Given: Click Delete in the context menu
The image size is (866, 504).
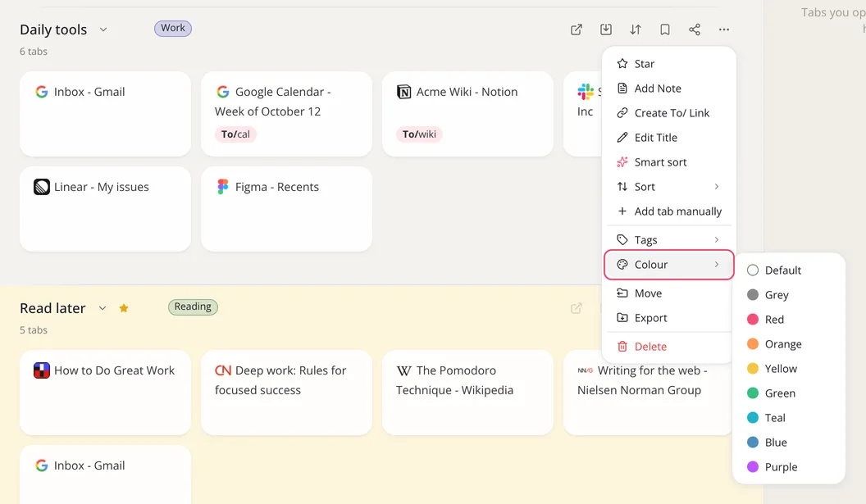Looking at the screenshot, I should (x=669, y=347).
